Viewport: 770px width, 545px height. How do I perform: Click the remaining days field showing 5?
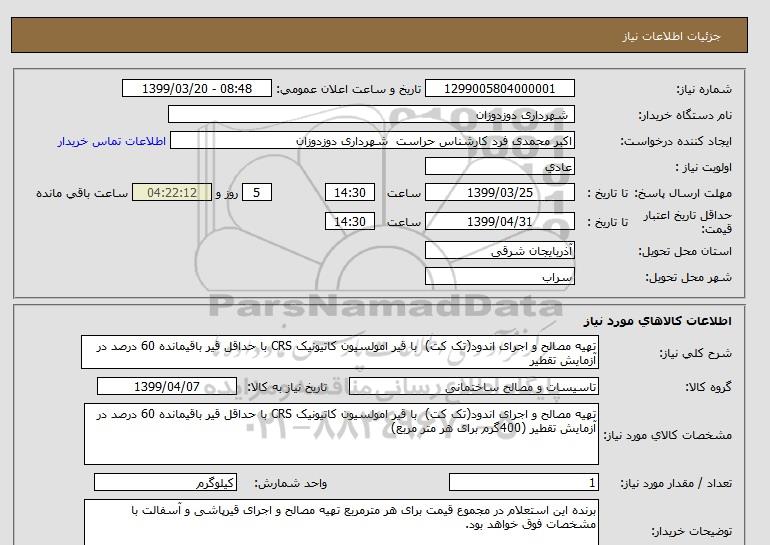pyautogui.click(x=256, y=192)
